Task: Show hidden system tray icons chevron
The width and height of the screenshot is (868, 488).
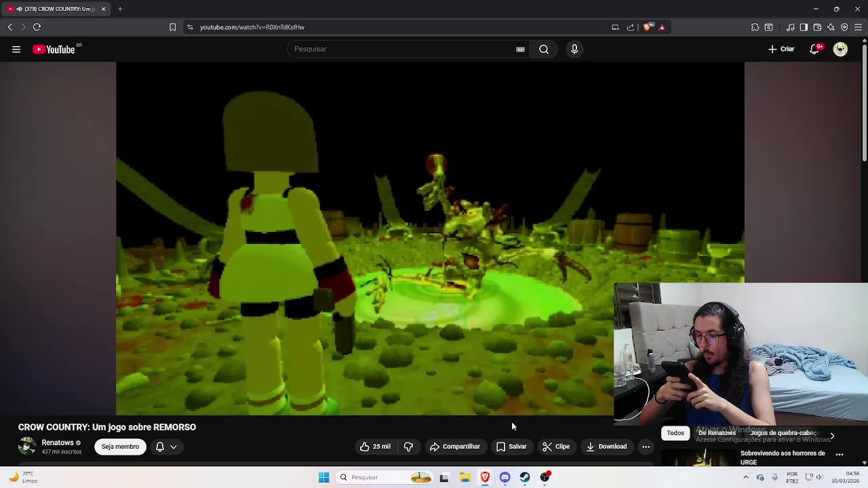Action: (745, 477)
